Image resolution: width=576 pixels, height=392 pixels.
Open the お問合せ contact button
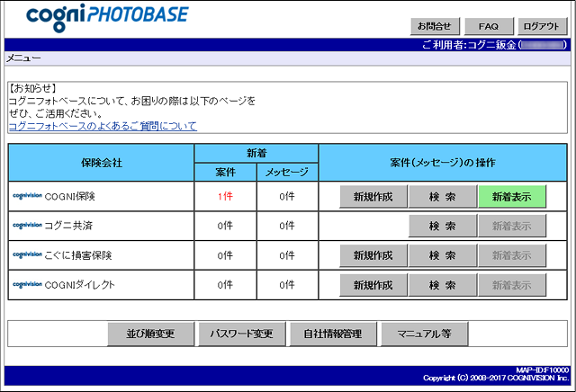(x=435, y=26)
